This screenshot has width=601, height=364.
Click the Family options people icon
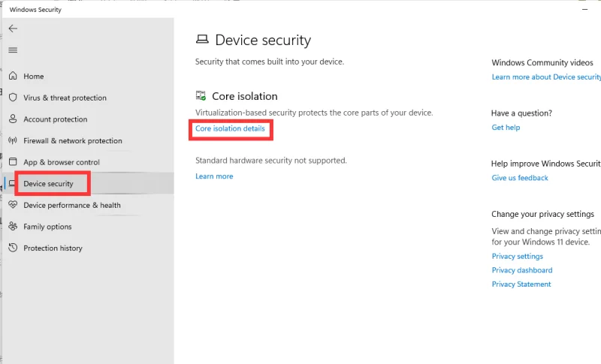[x=13, y=226]
